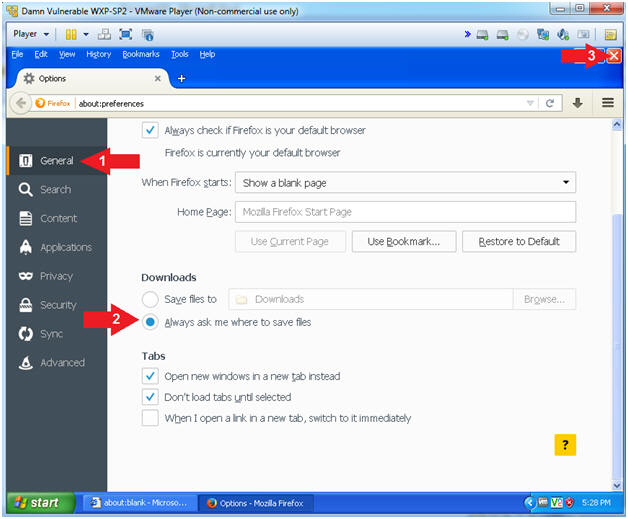Open the When Firefox starts dropdown
The width and height of the screenshot is (628, 519).
pos(405,183)
